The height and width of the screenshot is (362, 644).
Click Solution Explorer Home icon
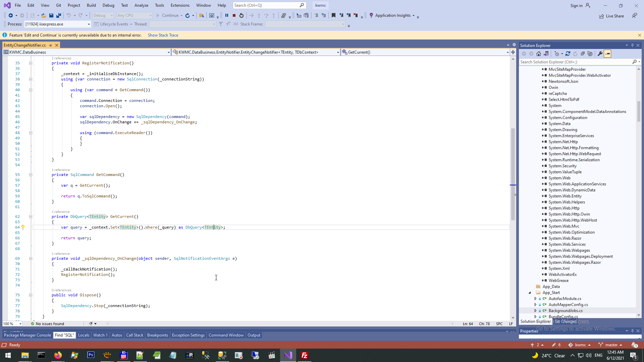(539, 54)
